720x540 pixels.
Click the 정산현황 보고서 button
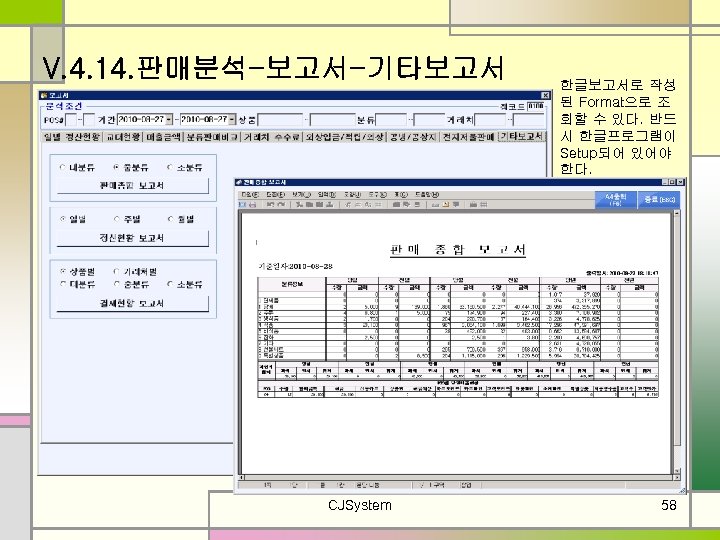click(133, 238)
